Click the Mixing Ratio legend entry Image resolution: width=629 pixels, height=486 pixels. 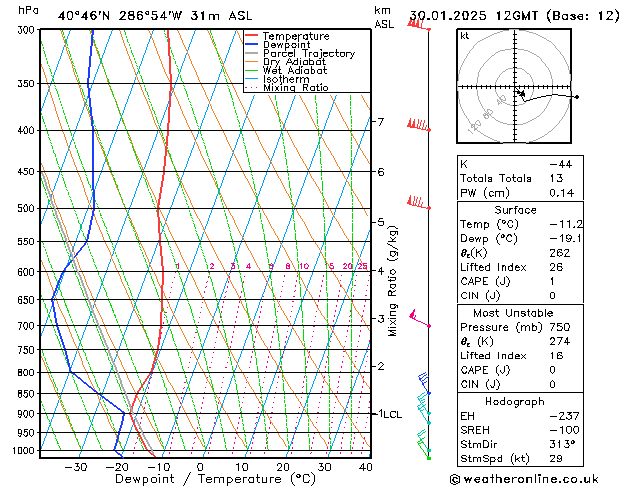tap(287, 88)
